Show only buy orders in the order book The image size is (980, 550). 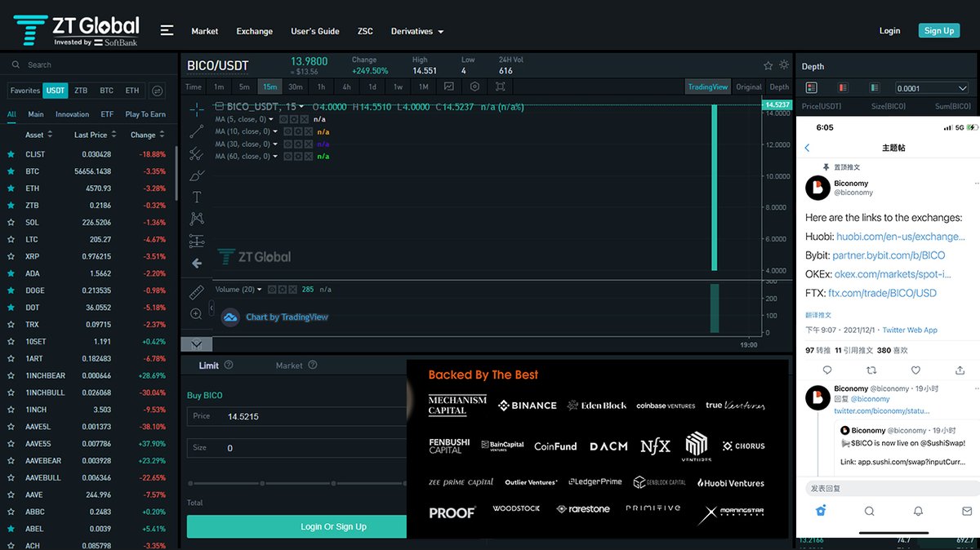(874, 87)
